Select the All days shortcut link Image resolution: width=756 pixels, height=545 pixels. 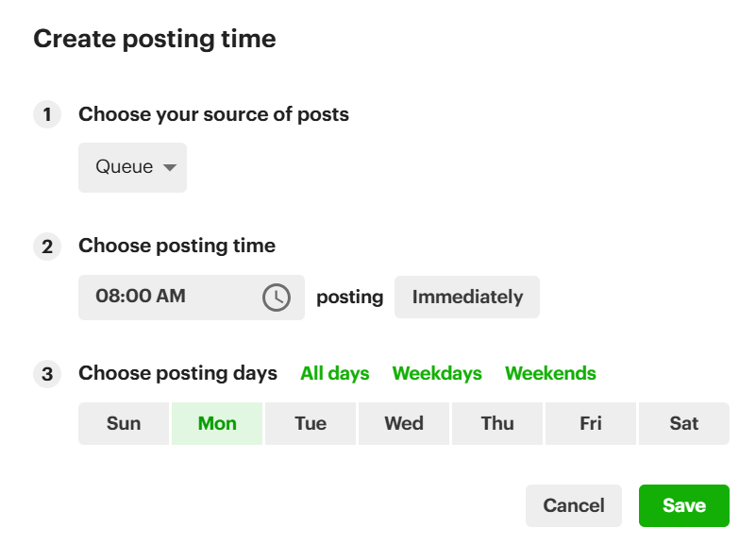[335, 374]
